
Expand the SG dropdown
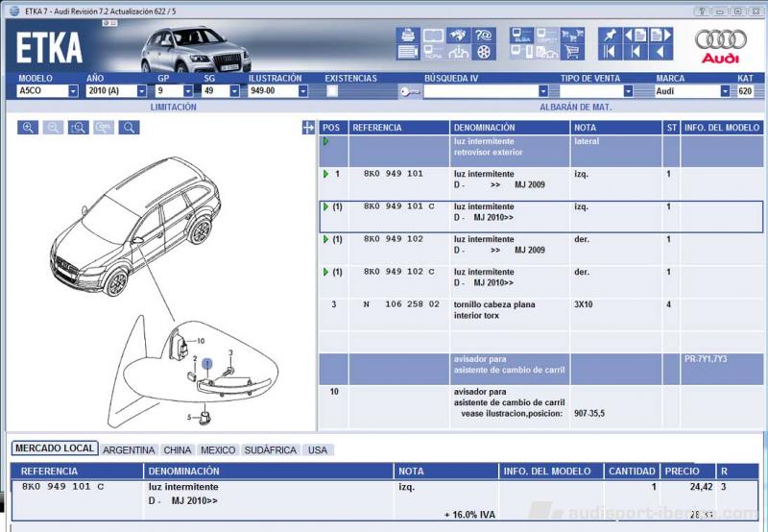(x=234, y=91)
